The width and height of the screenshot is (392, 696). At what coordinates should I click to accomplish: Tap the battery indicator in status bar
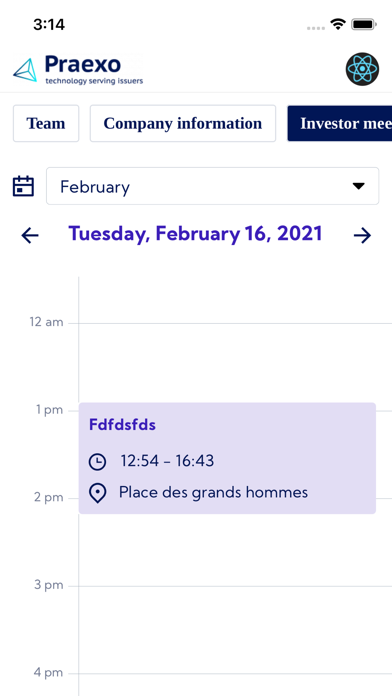(x=364, y=24)
